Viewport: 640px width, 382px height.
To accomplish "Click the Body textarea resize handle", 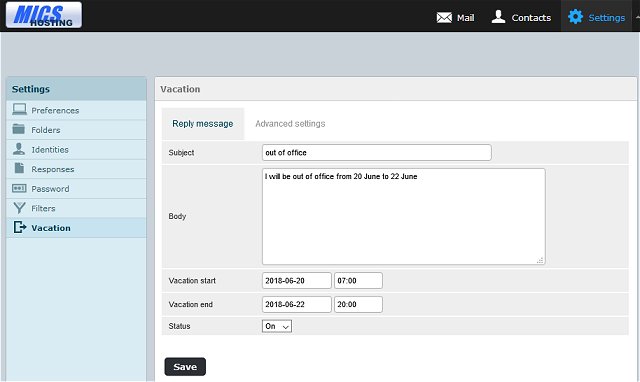I will [x=540, y=260].
